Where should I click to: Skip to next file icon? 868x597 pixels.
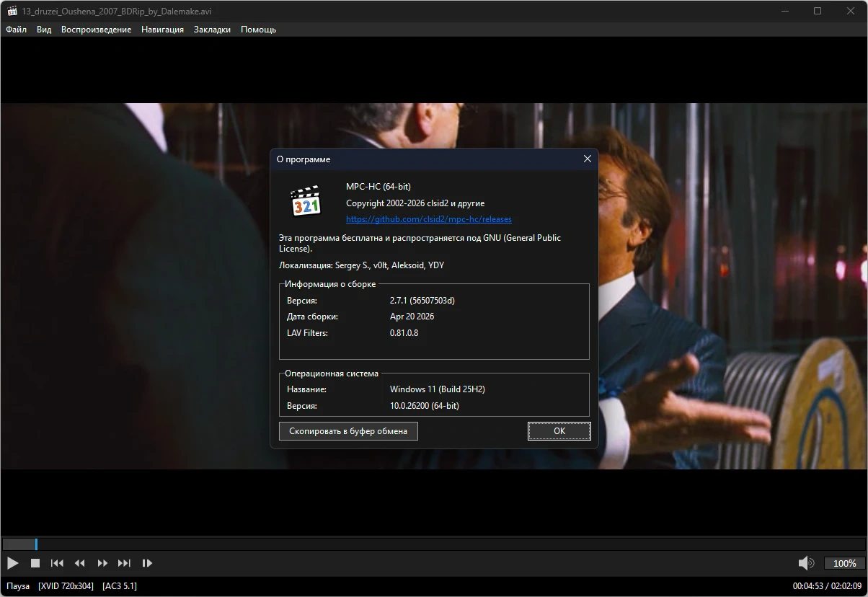(x=125, y=563)
